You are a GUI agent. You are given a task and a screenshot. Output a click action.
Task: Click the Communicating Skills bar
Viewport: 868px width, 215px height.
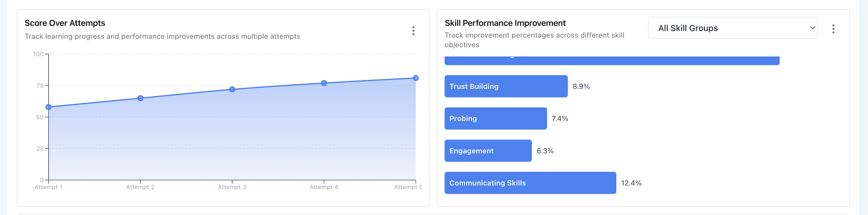click(530, 183)
